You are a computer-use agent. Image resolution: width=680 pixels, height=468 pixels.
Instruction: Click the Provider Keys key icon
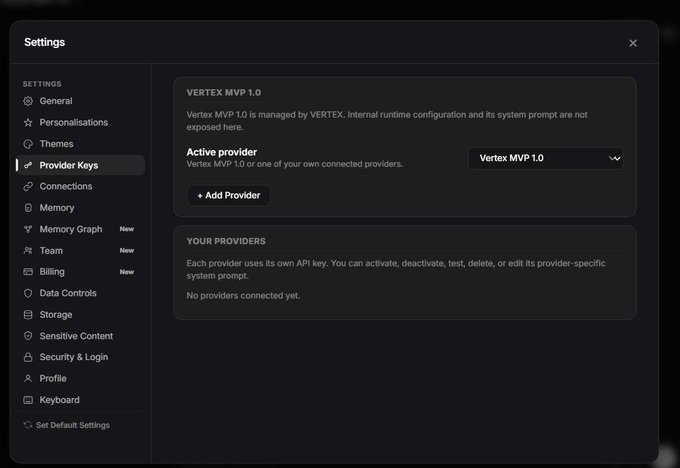coord(28,165)
